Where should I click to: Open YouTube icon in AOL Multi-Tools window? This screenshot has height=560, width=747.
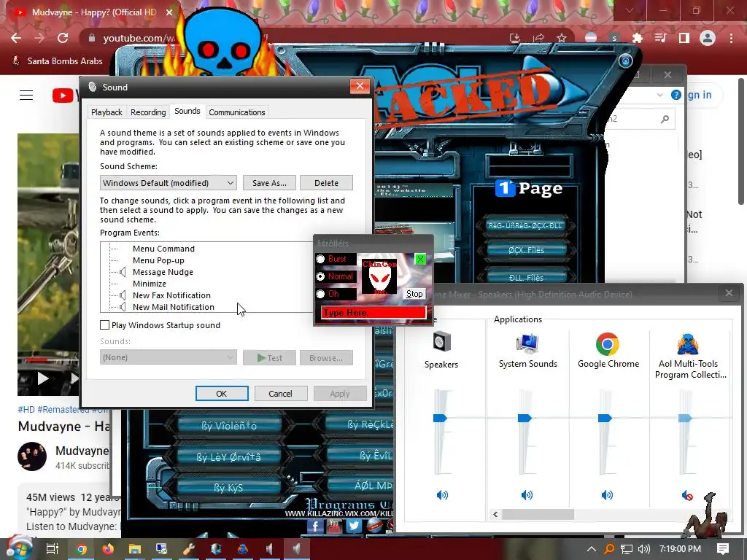click(334, 526)
